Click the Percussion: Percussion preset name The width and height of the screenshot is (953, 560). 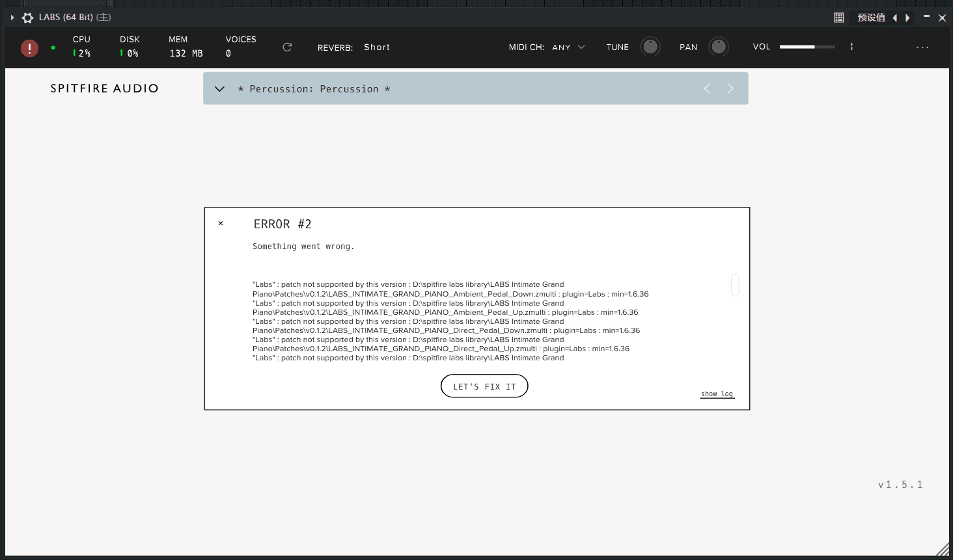coord(314,89)
